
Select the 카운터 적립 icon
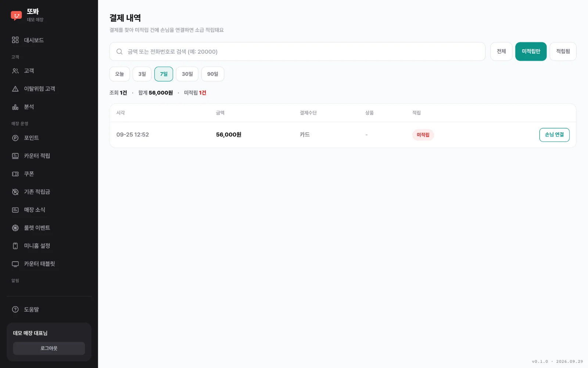coord(15,156)
